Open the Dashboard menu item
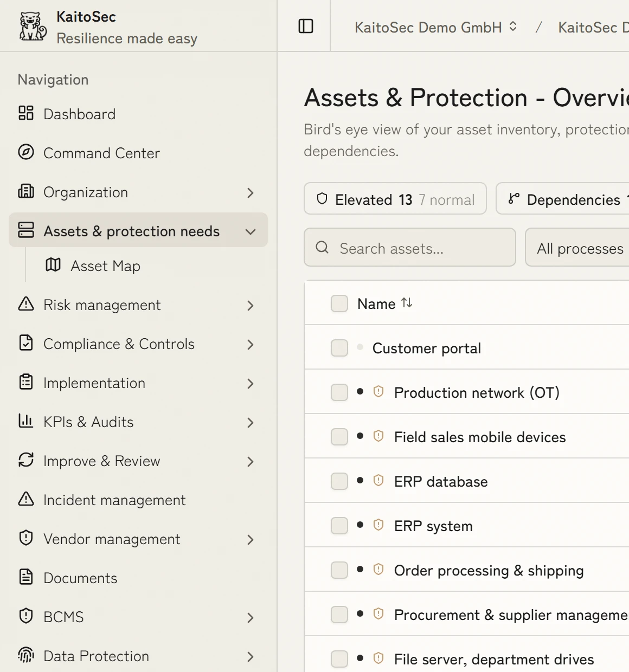The width and height of the screenshot is (629, 672). (x=138, y=114)
